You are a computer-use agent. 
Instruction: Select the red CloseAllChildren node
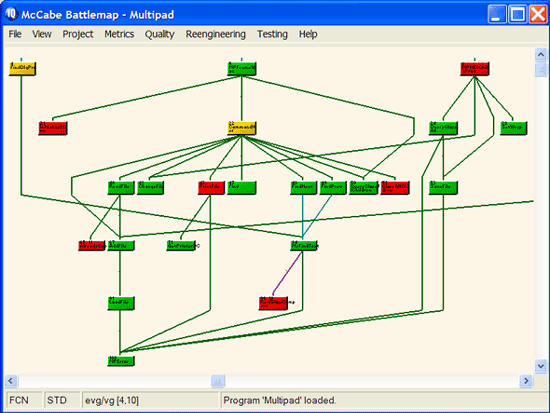395,187
